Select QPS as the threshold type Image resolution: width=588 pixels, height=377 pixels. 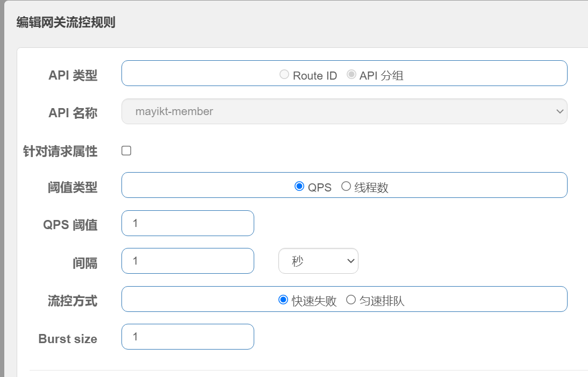pos(299,187)
